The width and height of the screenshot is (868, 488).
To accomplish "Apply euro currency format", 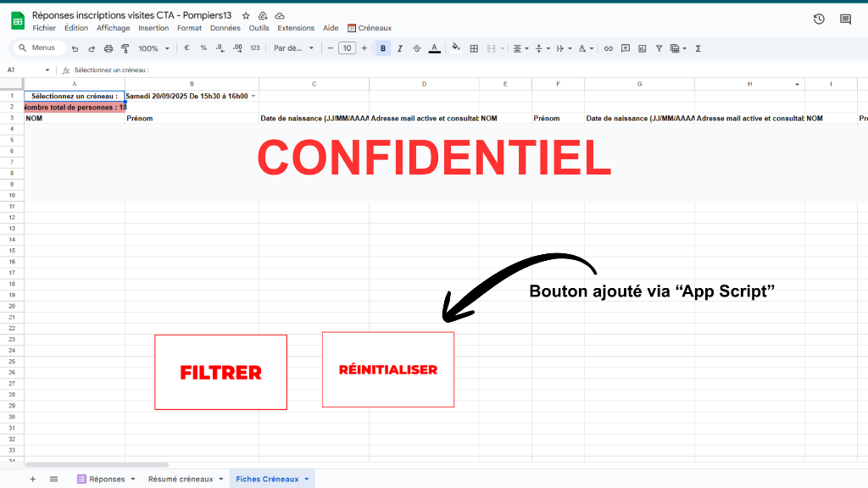I will point(186,48).
